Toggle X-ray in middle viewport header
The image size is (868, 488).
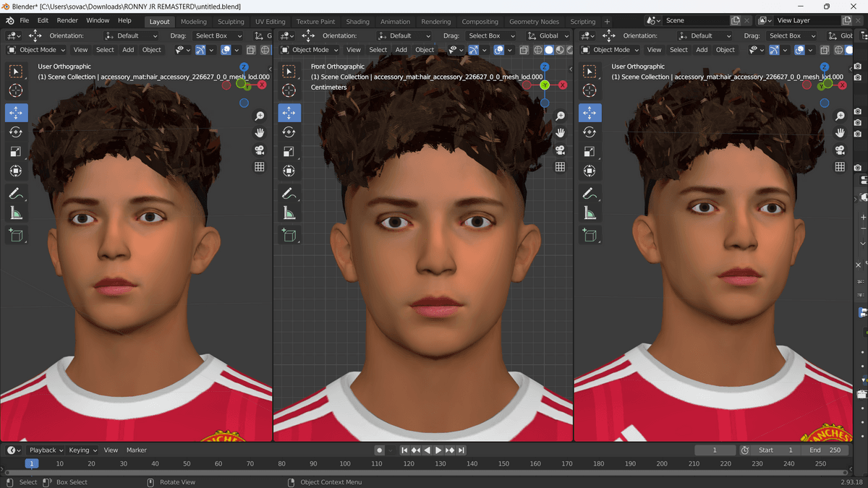tap(524, 50)
